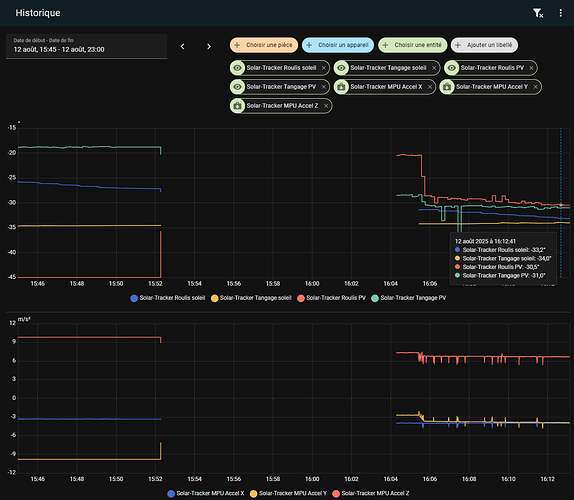Viewport: 574px width, 500px height.
Task: Toggle MPU Accel Y series in legend
Action: (288, 493)
